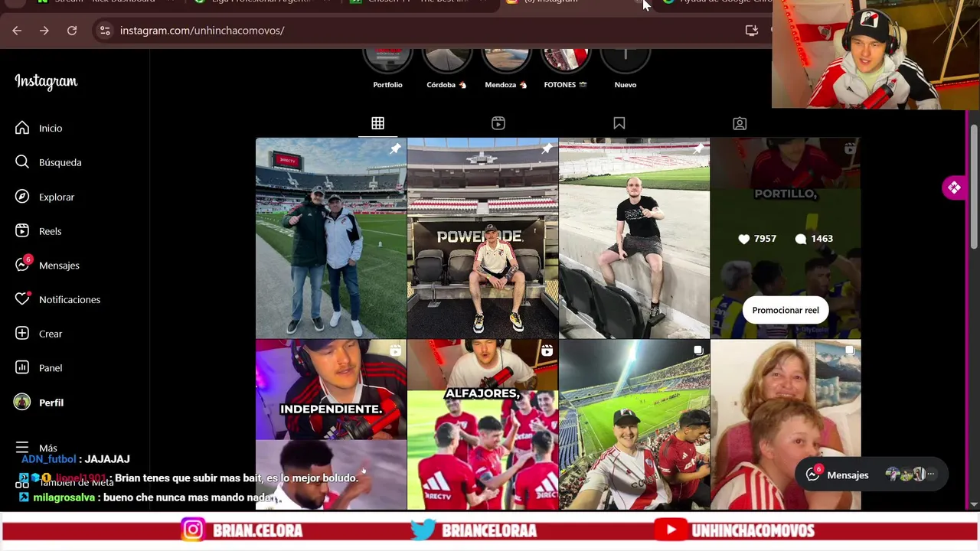
Task: Click the pink browser extension icon
Action: point(954,187)
